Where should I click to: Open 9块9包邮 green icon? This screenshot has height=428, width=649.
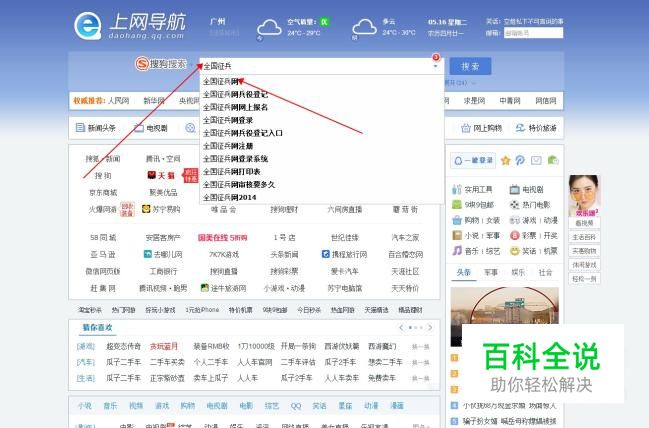(457, 204)
